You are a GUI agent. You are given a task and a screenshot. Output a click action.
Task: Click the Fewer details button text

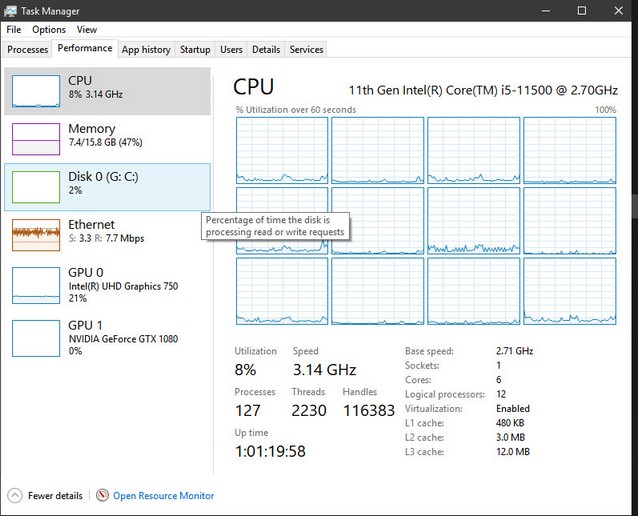pos(55,495)
